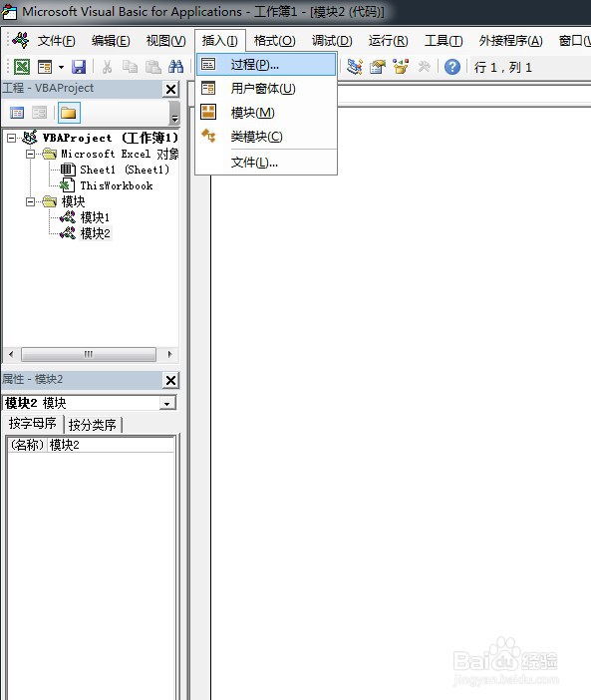Open the Insert object dropdown arrow in toolbar

(61, 68)
